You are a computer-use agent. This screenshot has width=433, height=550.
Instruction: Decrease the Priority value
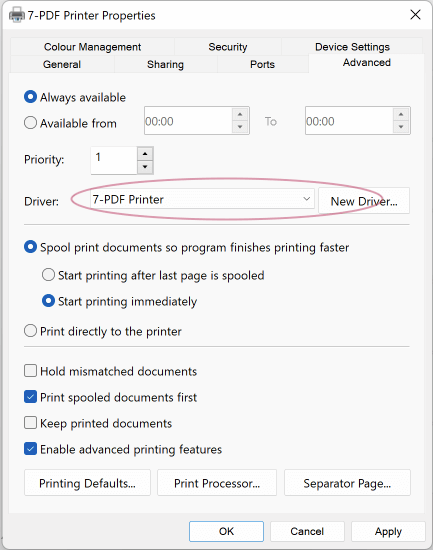145,167
